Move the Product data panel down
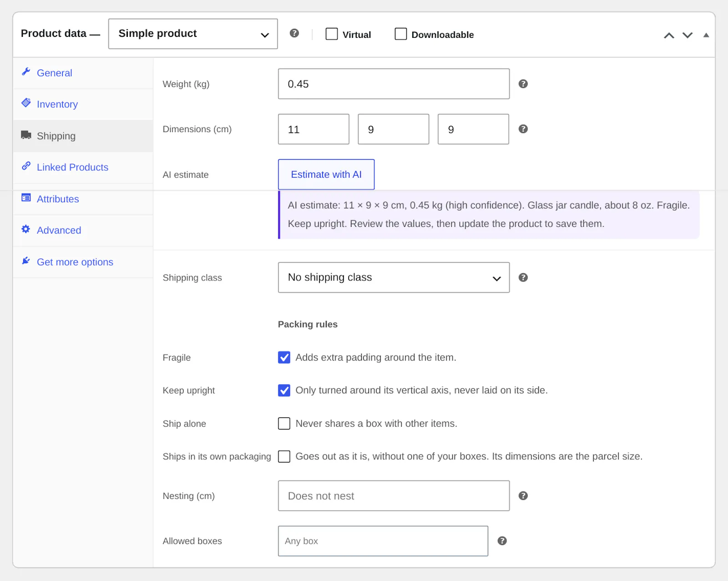728x581 pixels. coord(688,35)
